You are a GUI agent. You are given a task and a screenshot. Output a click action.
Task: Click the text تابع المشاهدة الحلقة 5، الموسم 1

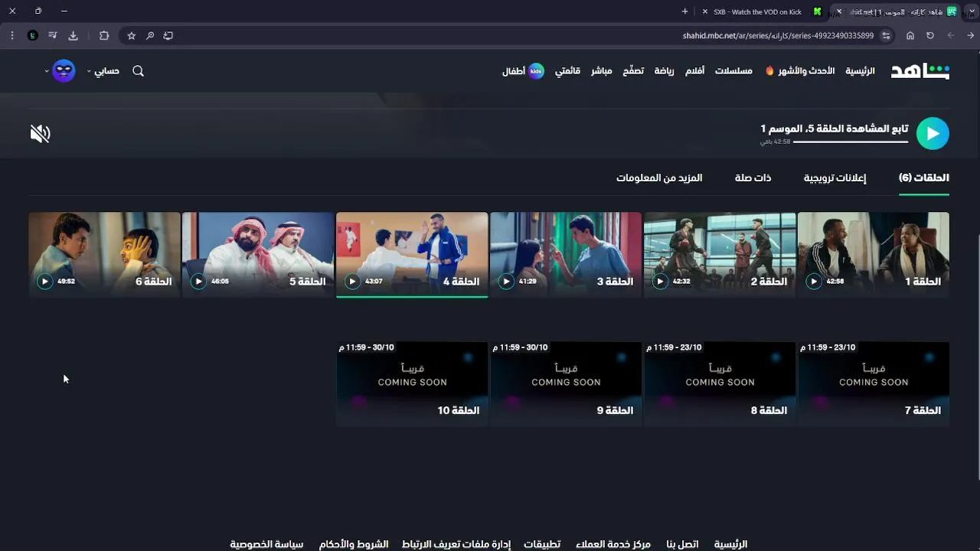(835, 129)
